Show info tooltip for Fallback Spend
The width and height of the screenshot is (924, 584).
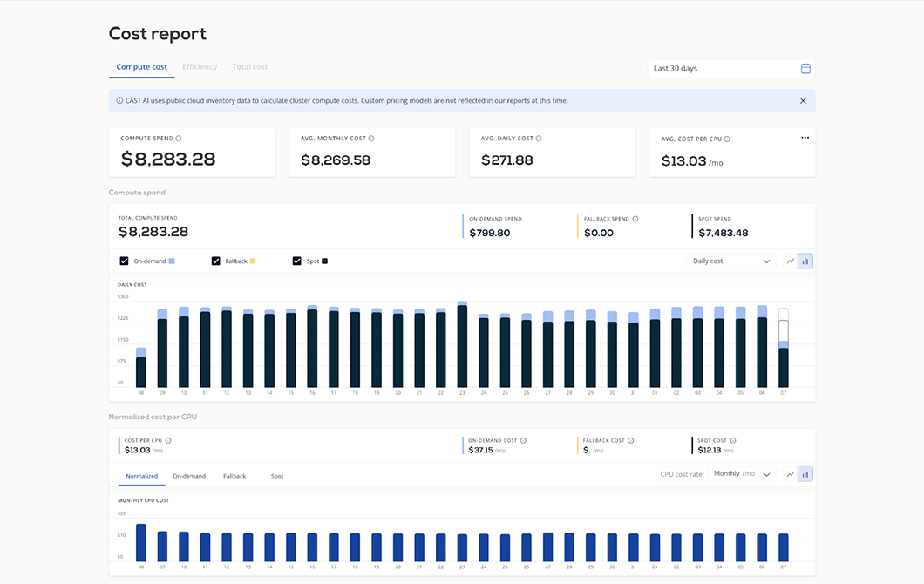click(x=635, y=219)
